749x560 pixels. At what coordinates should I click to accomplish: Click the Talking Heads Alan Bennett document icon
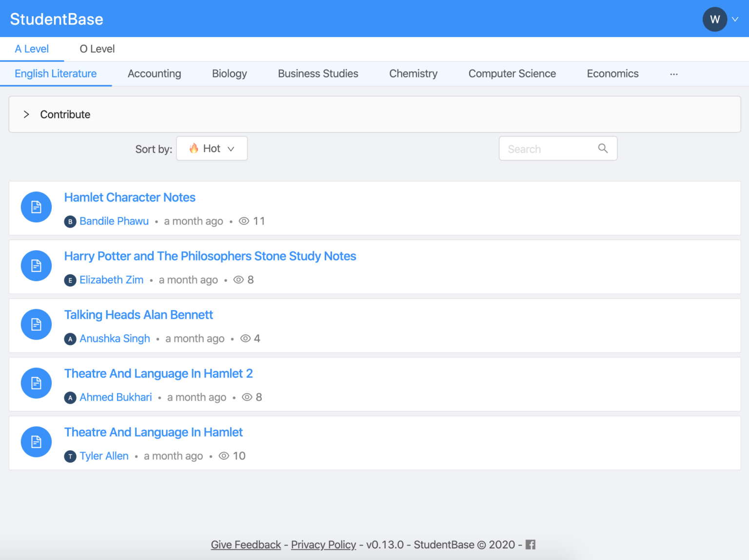(x=36, y=324)
